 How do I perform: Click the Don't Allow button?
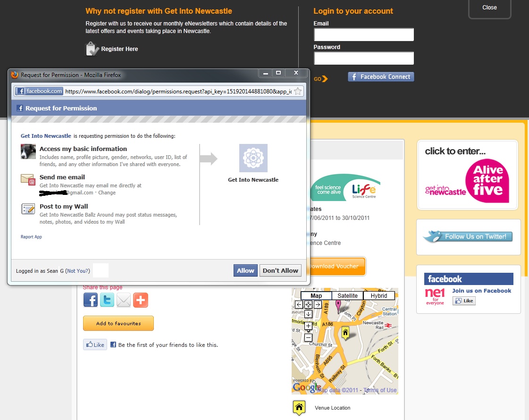click(280, 270)
